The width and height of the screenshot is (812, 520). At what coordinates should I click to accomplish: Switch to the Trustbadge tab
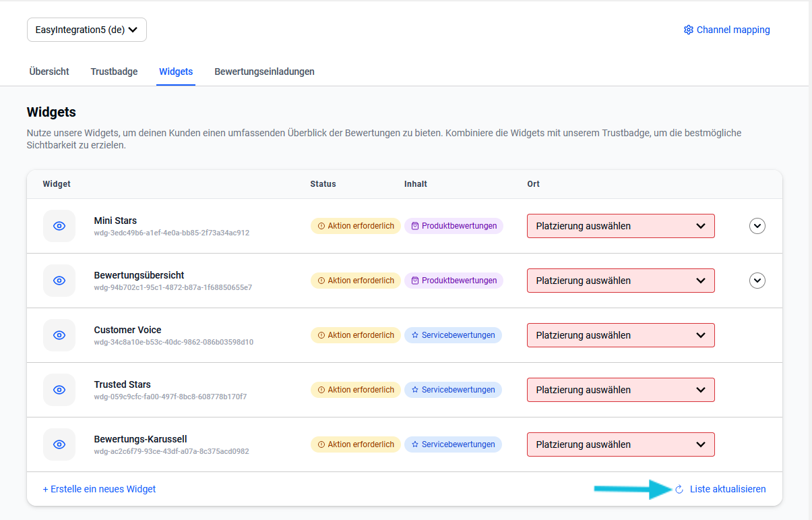(114, 71)
